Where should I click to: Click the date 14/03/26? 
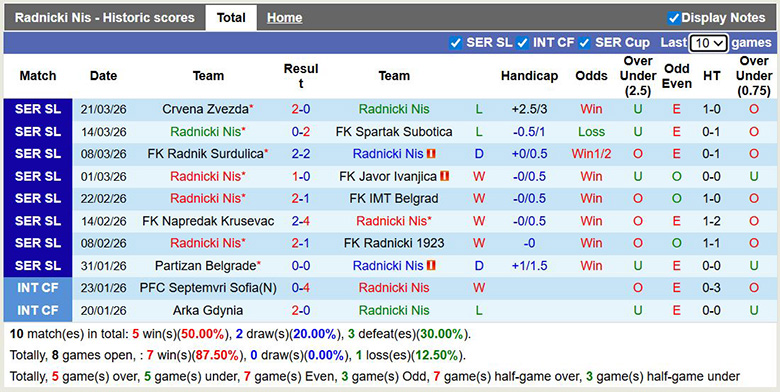pyautogui.click(x=103, y=132)
